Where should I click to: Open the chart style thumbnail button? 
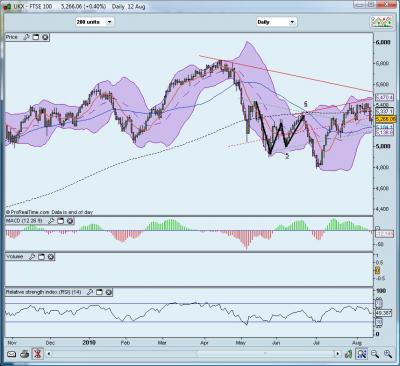[x=382, y=22]
